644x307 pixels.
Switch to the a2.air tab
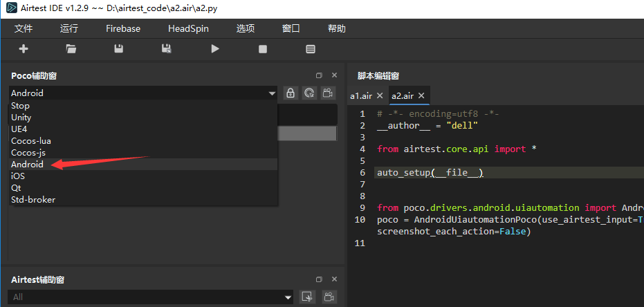coord(403,96)
